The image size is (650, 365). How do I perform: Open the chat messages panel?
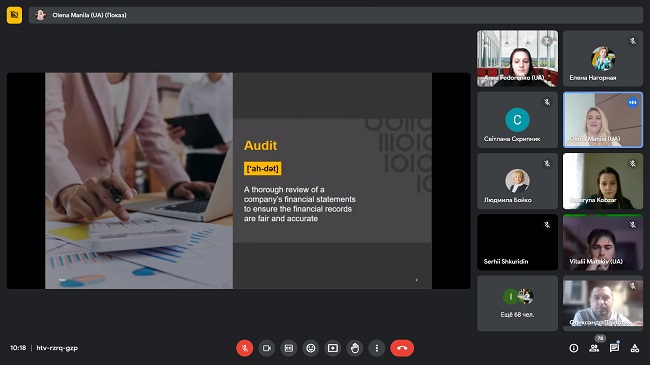pyautogui.click(x=614, y=348)
